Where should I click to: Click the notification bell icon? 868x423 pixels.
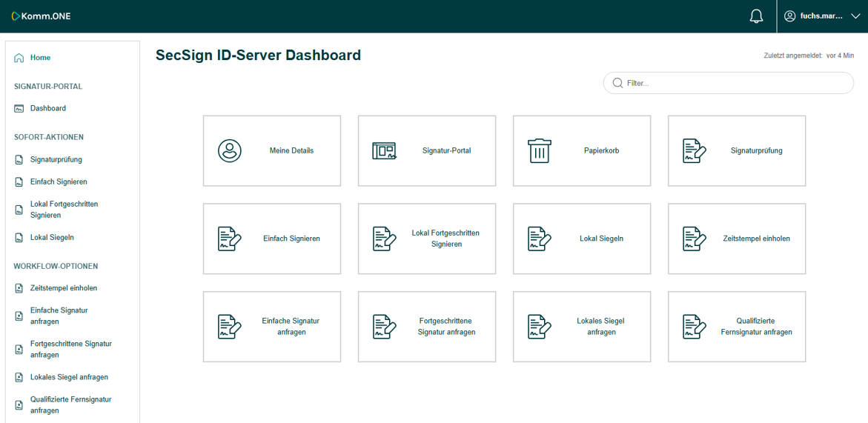coord(755,16)
